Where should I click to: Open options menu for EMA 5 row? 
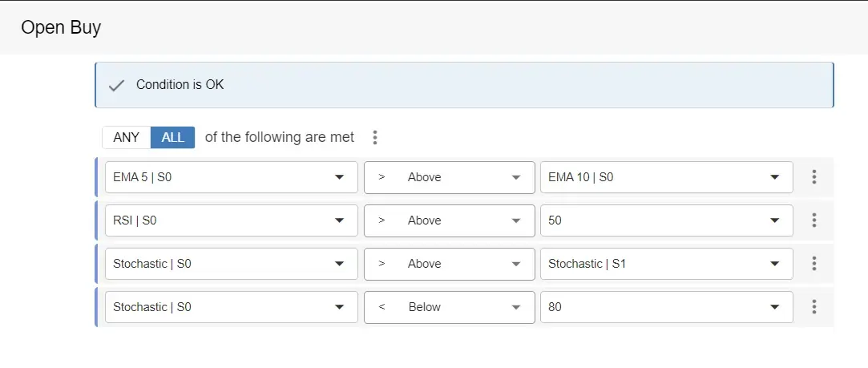click(x=813, y=177)
